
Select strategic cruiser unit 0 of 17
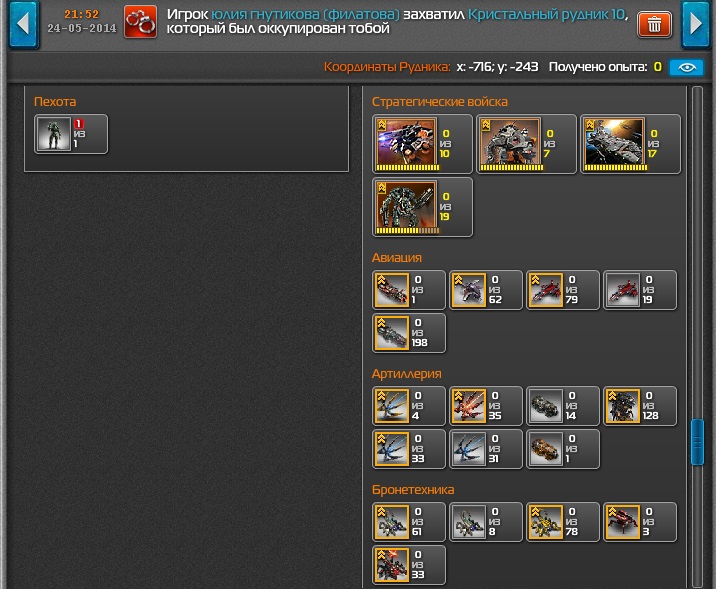[631, 144]
